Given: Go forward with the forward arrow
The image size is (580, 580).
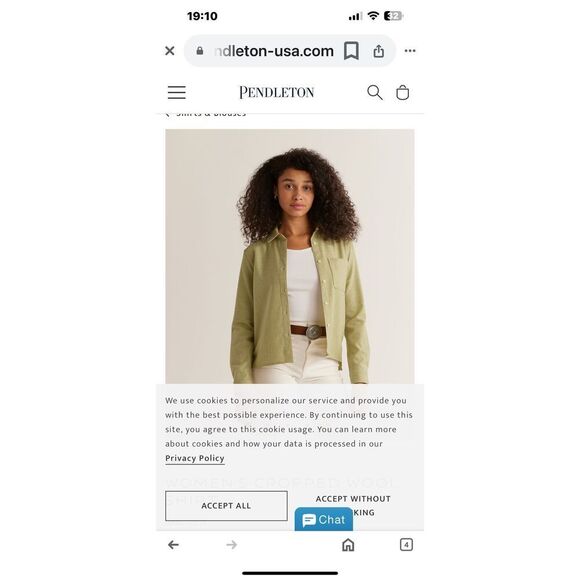Looking at the screenshot, I should click(x=232, y=544).
